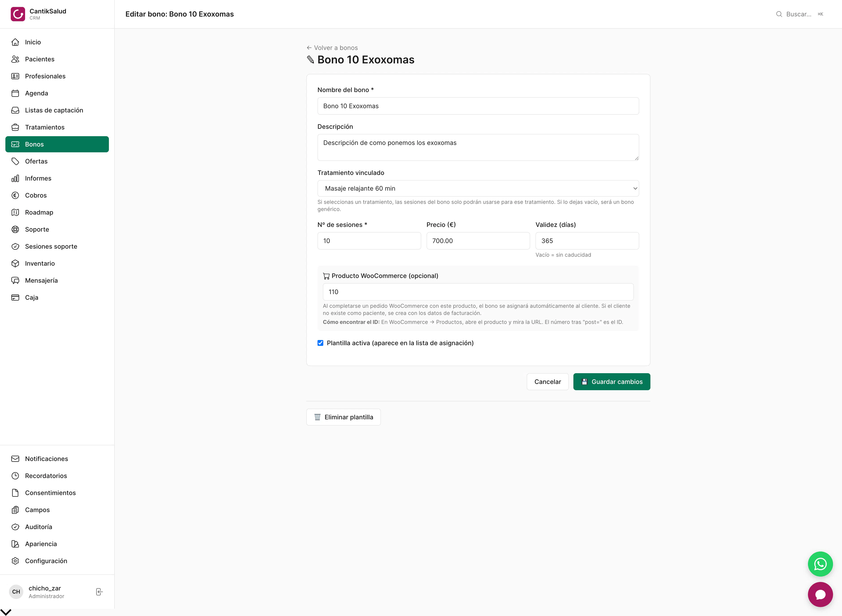Viewport: 842px width, 616px height.
Task: Click the Profesionales ID card icon
Action: (15, 76)
